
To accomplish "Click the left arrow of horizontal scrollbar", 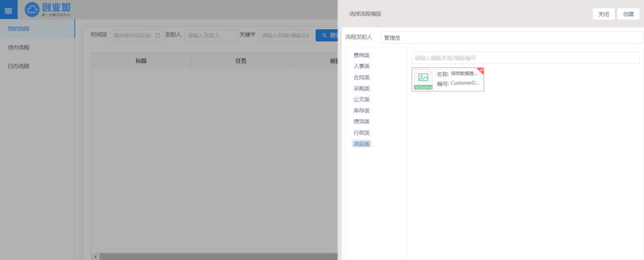I will coord(94,256).
